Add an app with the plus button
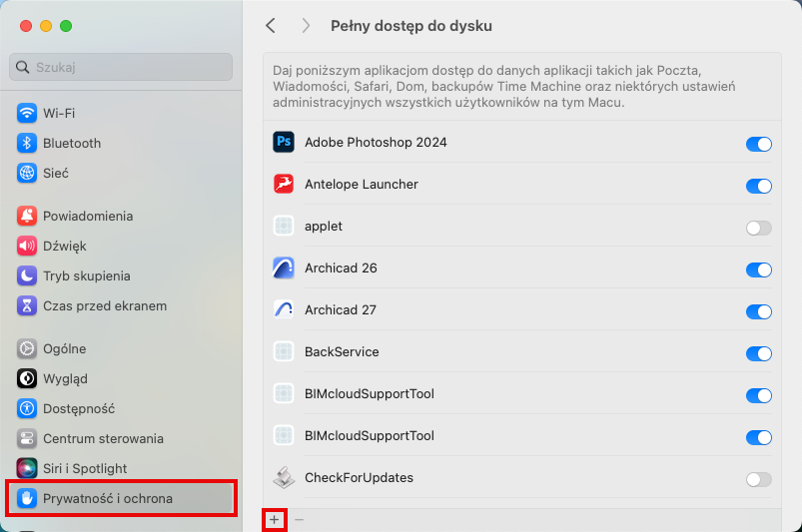 (x=274, y=520)
